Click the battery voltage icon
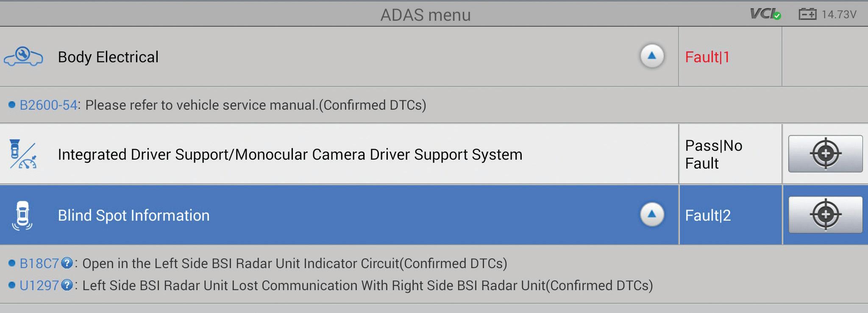The height and width of the screenshot is (313, 868). [x=807, y=14]
